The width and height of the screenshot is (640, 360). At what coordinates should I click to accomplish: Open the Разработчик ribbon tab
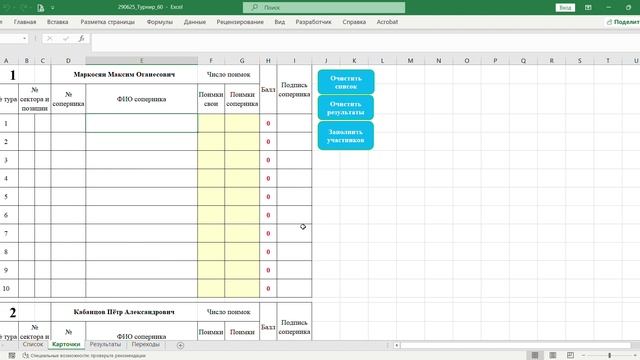point(313,22)
